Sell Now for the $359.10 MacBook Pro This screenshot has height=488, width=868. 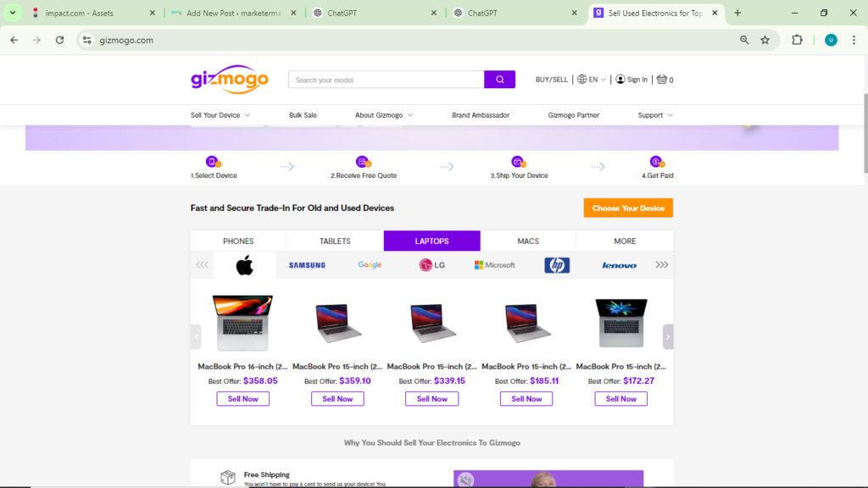tap(337, 399)
